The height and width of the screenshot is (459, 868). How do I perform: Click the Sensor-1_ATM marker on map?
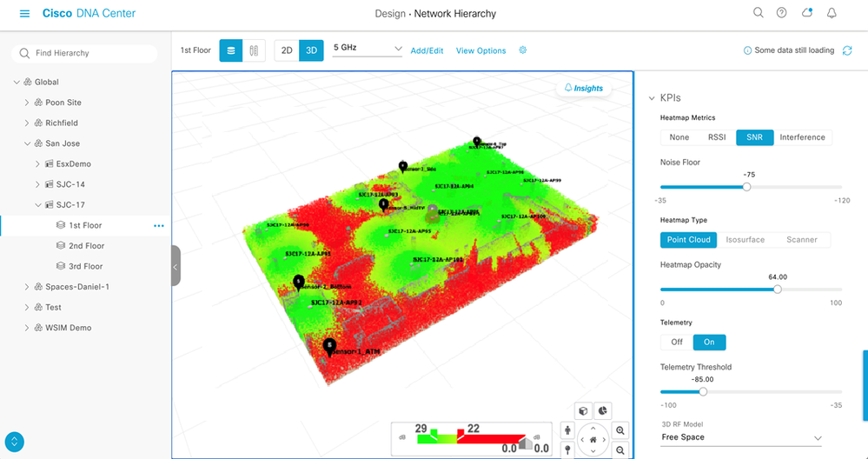tap(329, 347)
